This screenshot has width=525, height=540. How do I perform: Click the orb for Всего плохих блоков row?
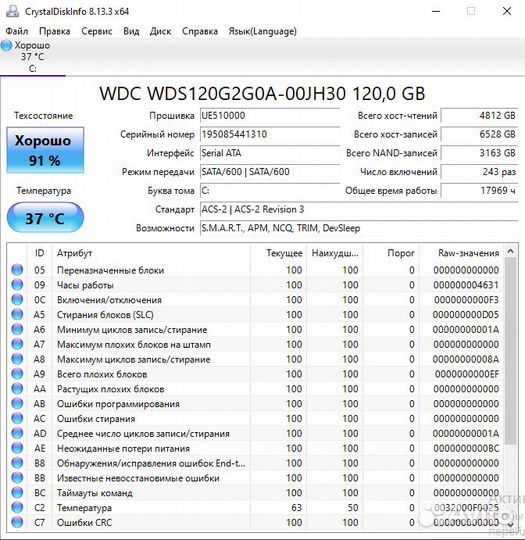(x=17, y=374)
